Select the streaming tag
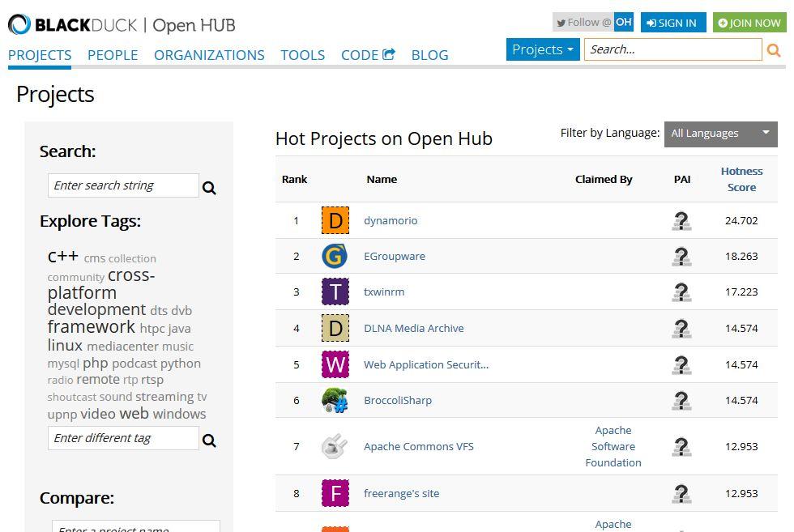This screenshot has height=532, width=794. coord(164,397)
